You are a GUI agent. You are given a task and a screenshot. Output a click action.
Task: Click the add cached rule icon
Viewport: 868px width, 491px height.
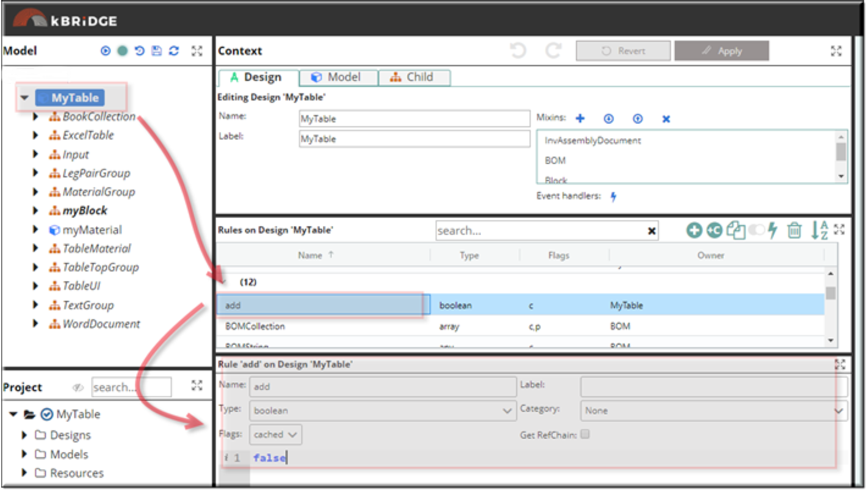[x=714, y=230]
